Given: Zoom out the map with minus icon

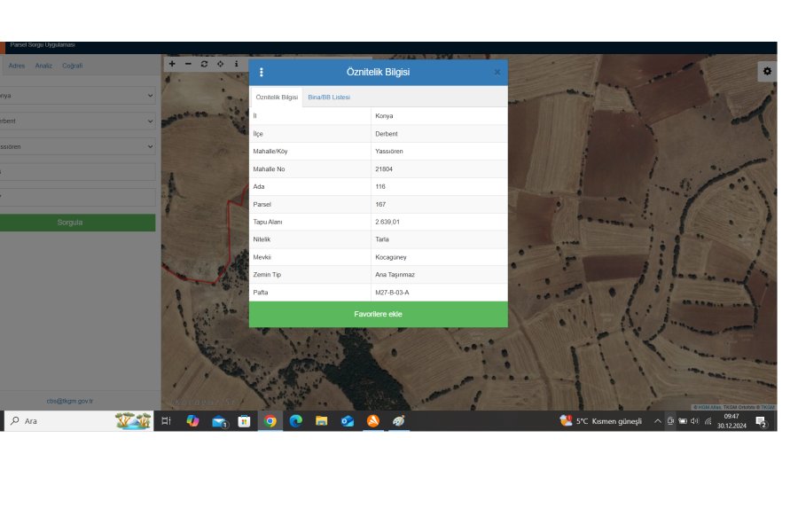Looking at the screenshot, I should coord(188,64).
